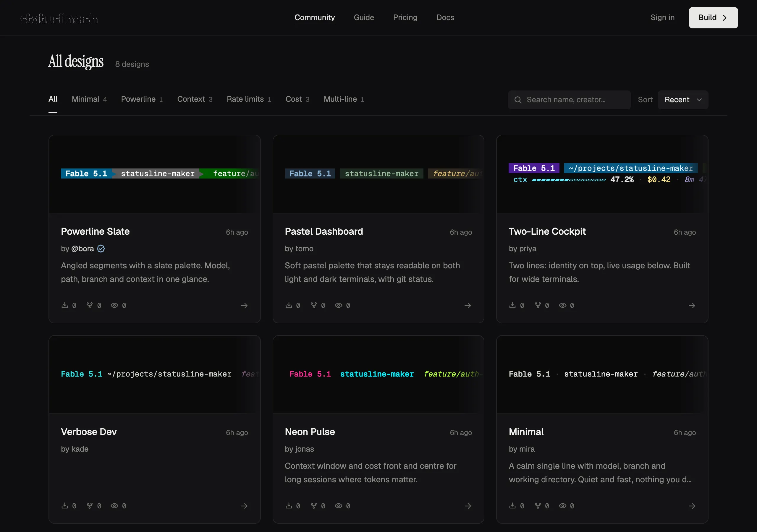Image resolution: width=757 pixels, height=532 pixels.
Task: Filter designs by Minimal
Action: (89, 99)
